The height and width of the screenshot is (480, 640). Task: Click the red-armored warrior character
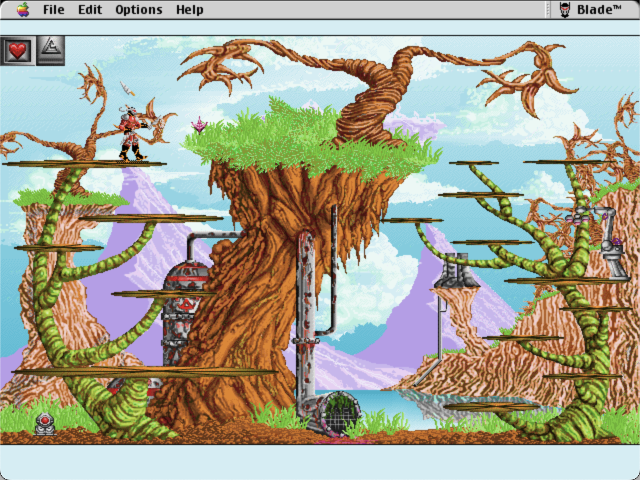pos(133,134)
